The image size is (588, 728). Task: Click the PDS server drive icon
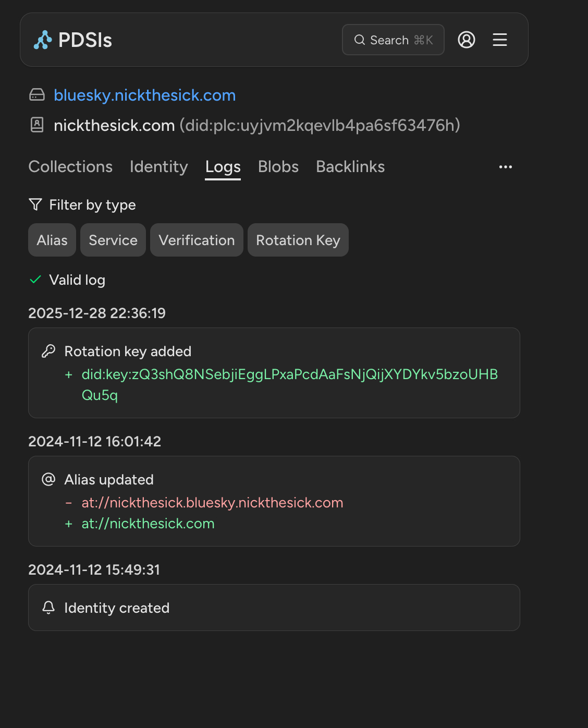37,95
